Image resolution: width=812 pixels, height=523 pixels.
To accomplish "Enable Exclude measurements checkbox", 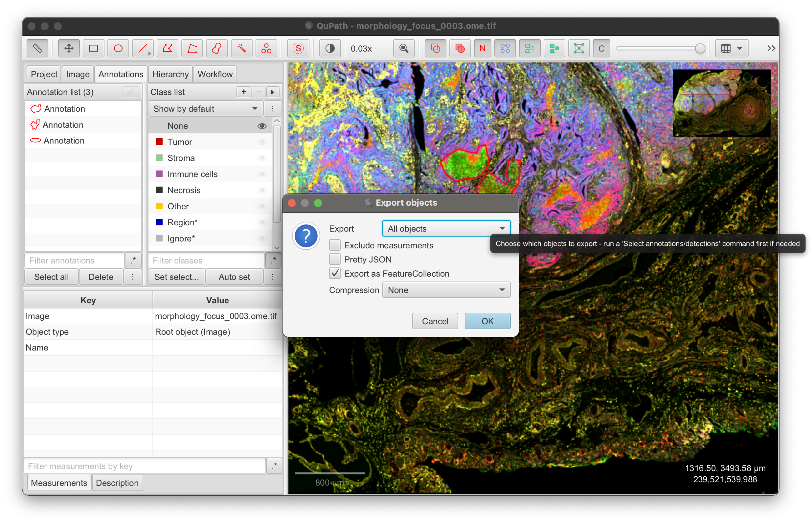I will point(335,245).
